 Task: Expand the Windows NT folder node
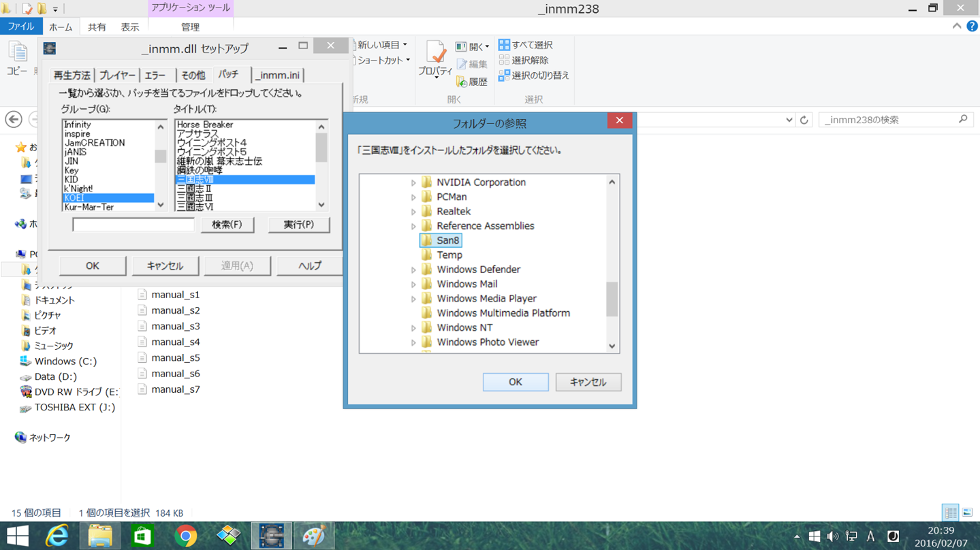(413, 328)
